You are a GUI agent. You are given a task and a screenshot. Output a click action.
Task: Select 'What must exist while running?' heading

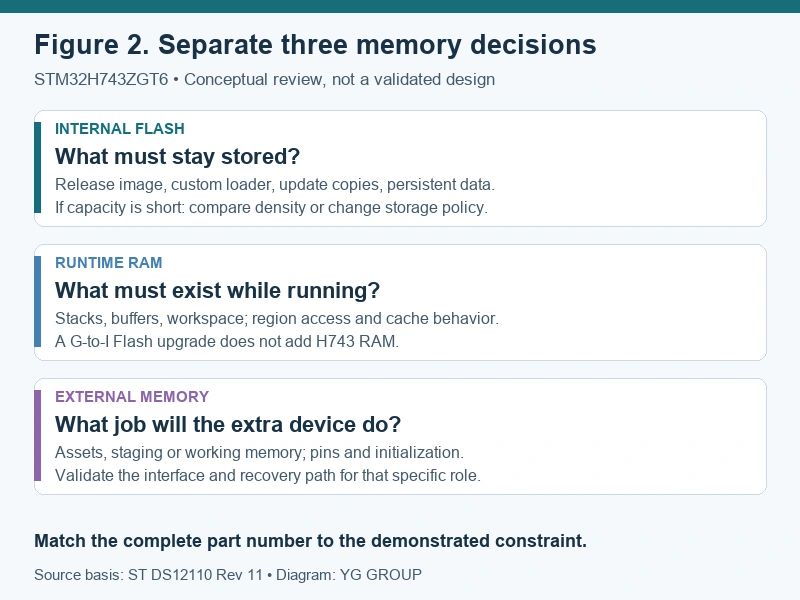[217, 291]
